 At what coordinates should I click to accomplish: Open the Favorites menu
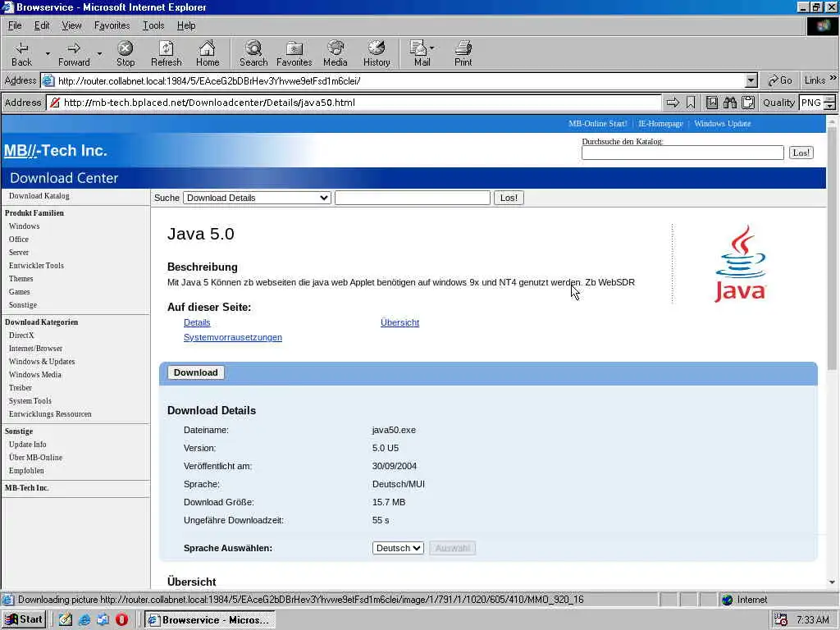(x=112, y=25)
